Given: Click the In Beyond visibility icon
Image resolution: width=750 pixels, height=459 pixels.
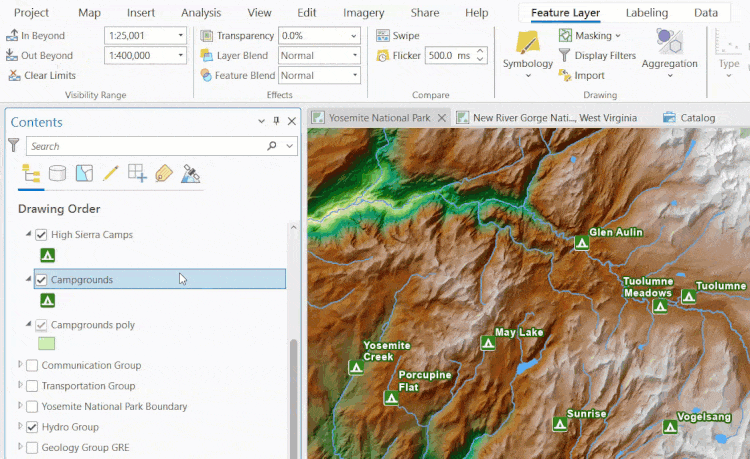Looking at the screenshot, I should click(x=12, y=35).
